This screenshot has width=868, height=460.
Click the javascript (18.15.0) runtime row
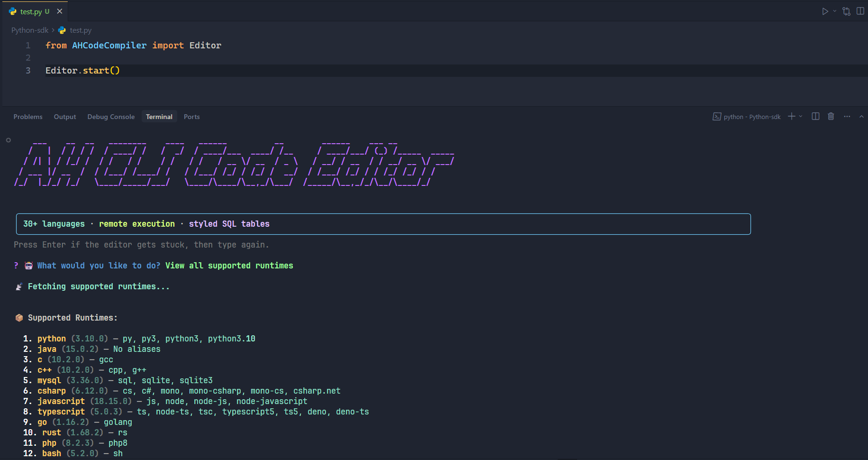(x=165, y=401)
